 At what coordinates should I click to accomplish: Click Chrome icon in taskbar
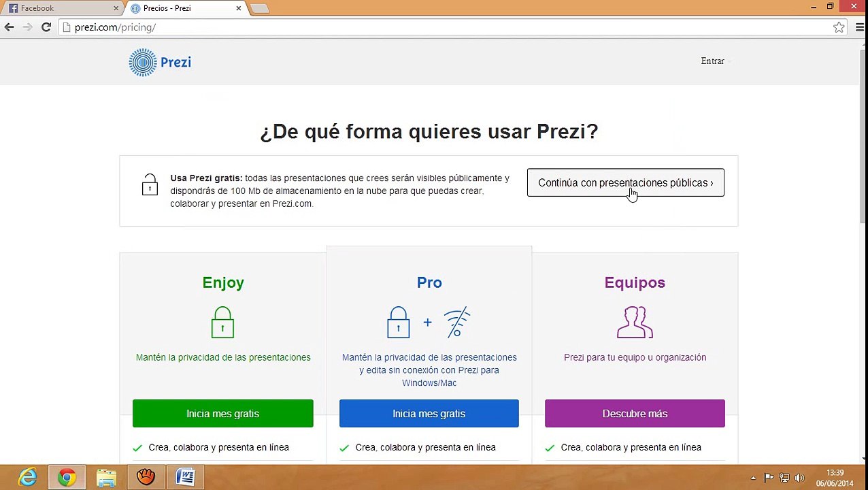(67, 477)
